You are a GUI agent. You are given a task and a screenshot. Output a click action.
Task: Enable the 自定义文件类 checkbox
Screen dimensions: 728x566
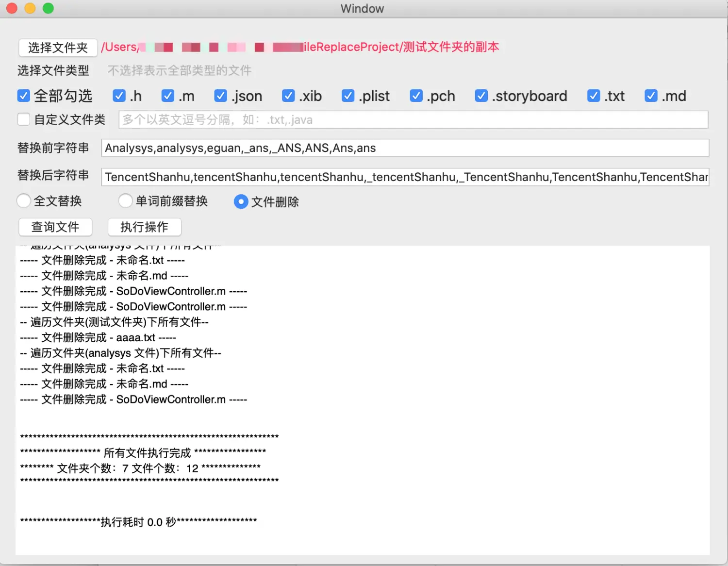click(x=24, y=119)
